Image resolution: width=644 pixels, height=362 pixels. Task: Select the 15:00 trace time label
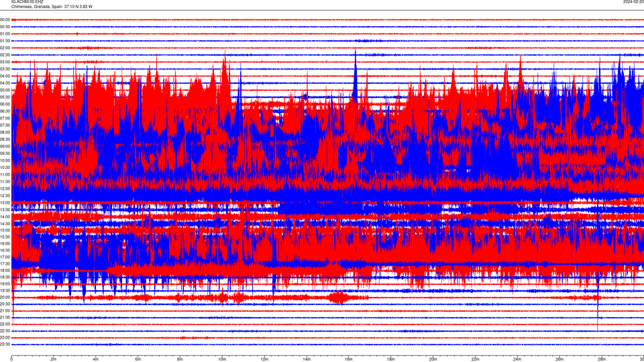5,230
